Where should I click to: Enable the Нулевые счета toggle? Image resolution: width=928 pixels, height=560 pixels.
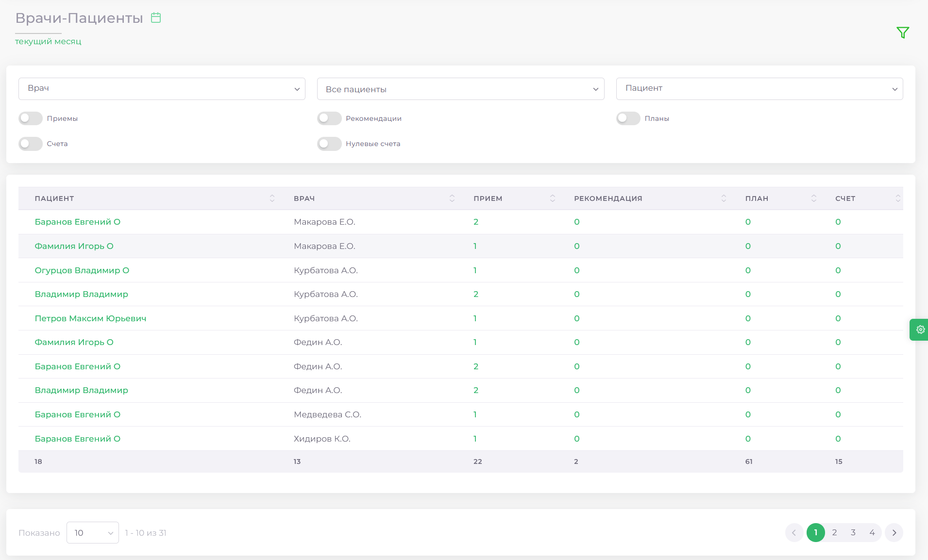(x=329, y=144)
